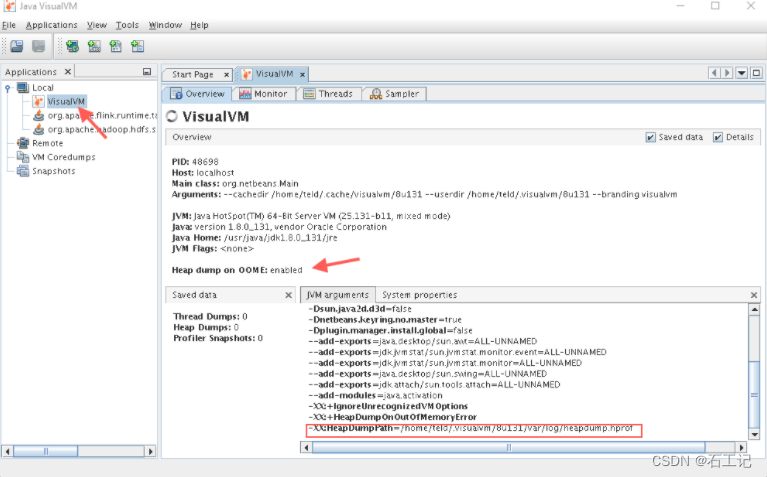Click the hadoop.hdfs Java process icon
The width and height of the screenshot is (767, 477).
click(x=38, y=129)
